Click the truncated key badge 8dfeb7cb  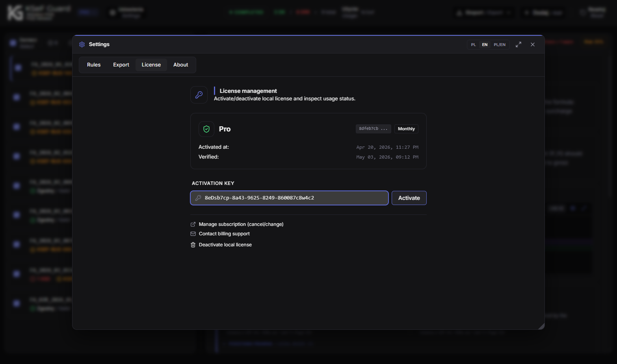tap(373, 129)
